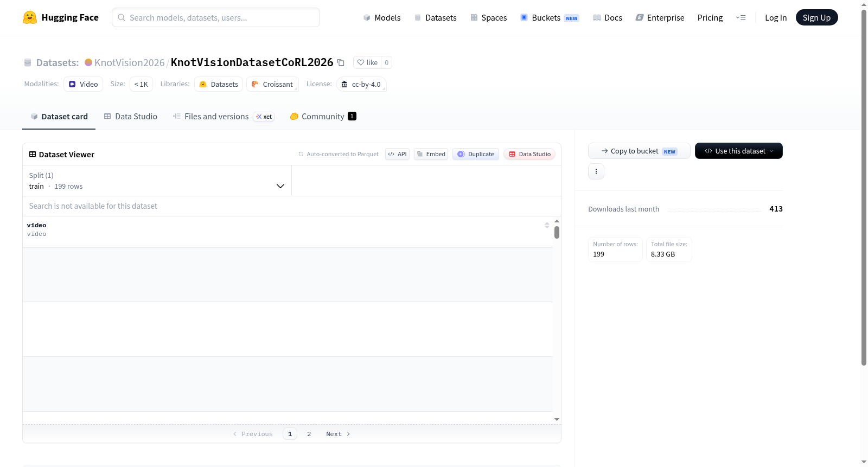868x467 pixels.
Task: Switch to the Data Studio tab
Action: tap(131, 116)
